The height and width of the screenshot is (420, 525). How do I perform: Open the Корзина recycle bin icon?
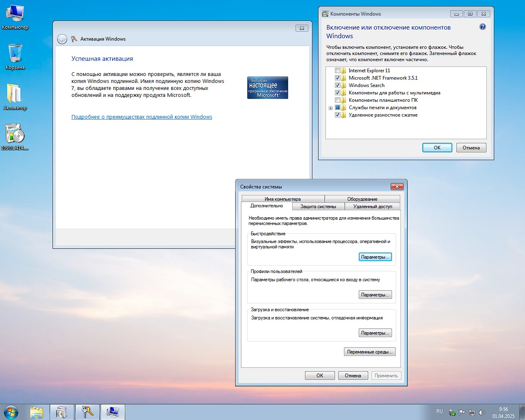(x=15, y=57)
